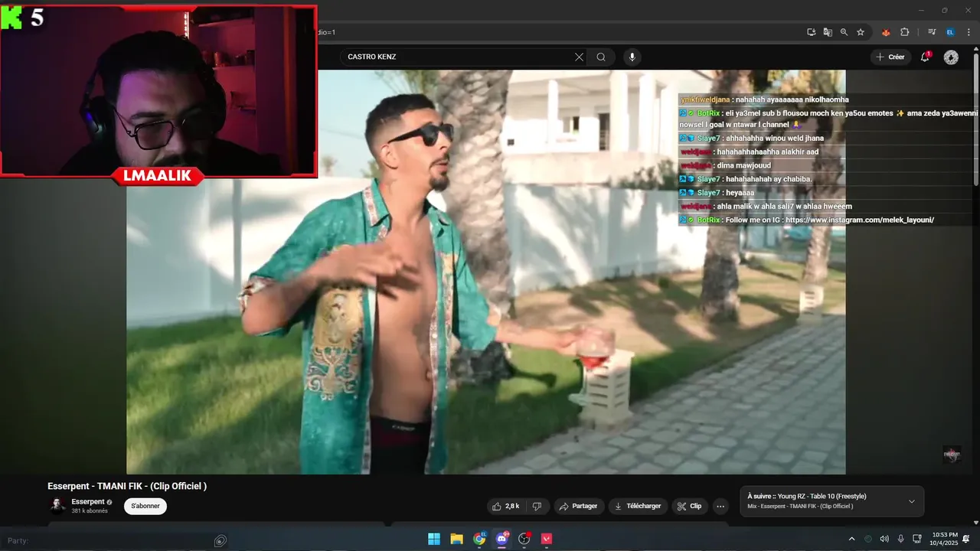980x551 pixels.
Task: Create a Clip with the scissors button
Action: 689,506
